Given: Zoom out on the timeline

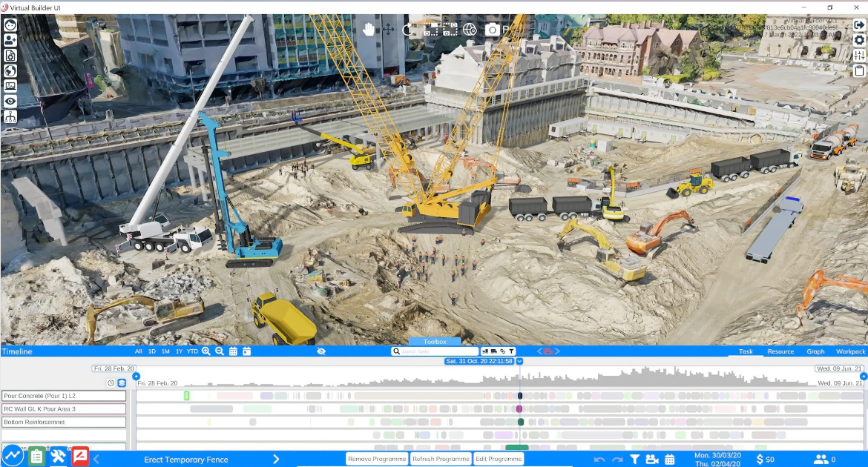Looking at the screenshot, I should 220,351.
